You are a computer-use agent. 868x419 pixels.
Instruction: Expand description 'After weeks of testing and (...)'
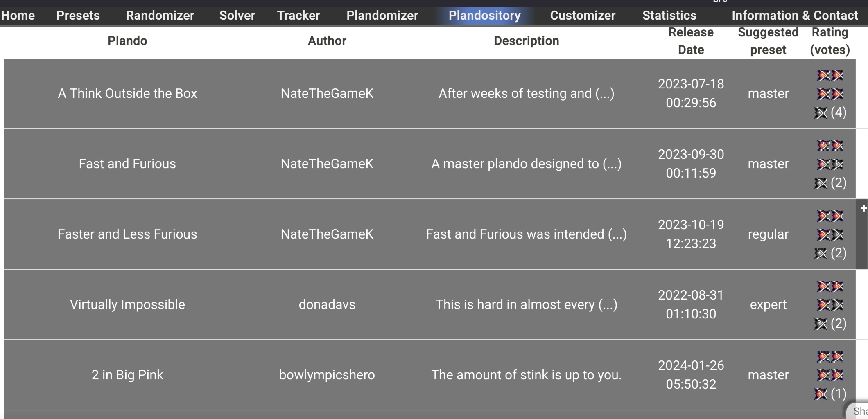point(526,94)
